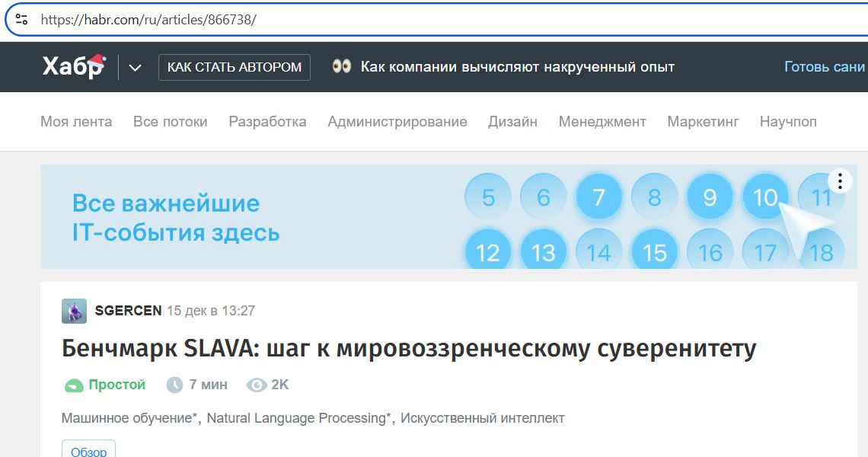Open the Дизайн stream tab
This screenshot has width=868, height=457.
[512, 121]
